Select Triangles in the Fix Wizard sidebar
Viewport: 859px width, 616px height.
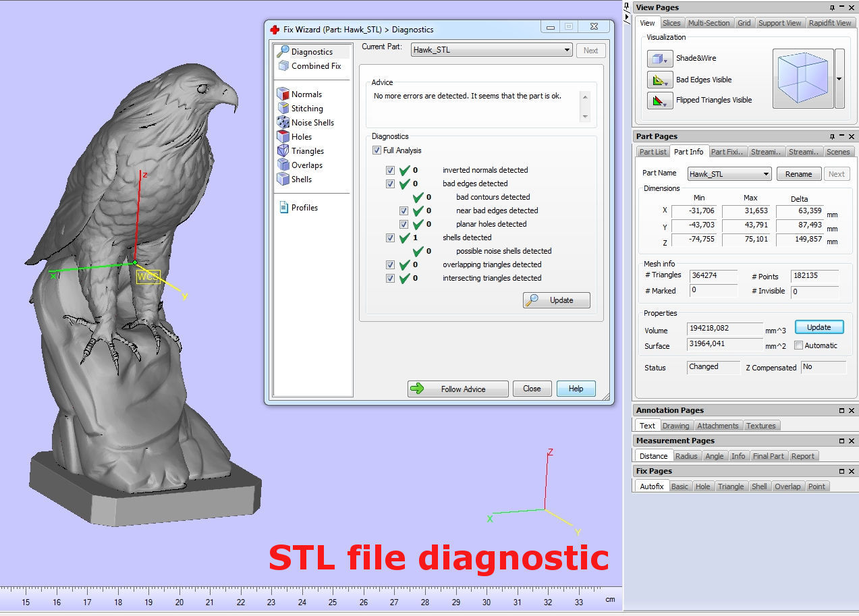coord(301,151)
